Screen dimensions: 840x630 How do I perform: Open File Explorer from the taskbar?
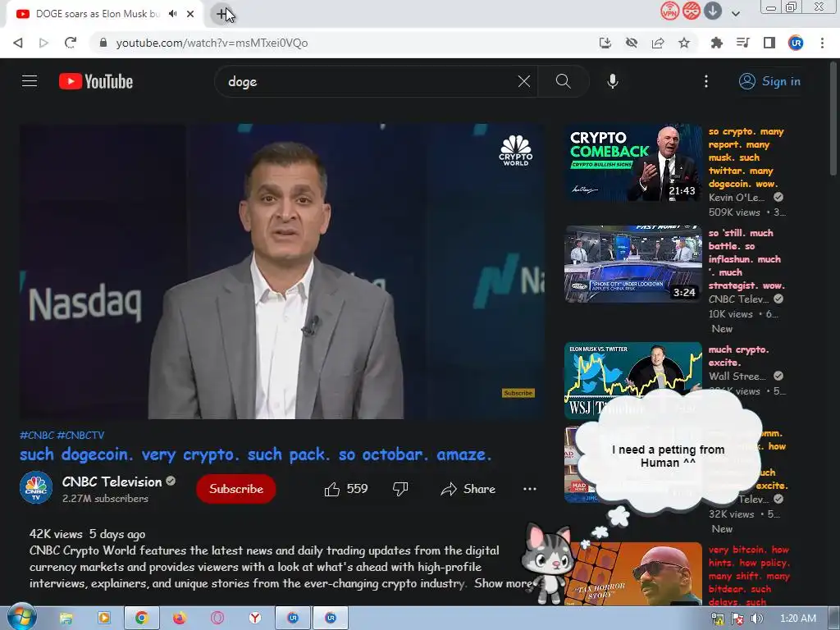click(66, 619)
